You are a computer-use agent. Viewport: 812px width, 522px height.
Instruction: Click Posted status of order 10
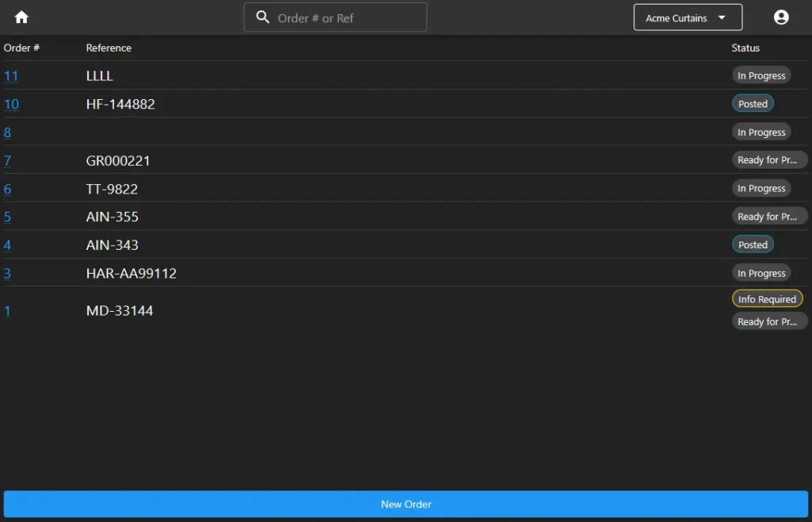[x=753, y=104]
